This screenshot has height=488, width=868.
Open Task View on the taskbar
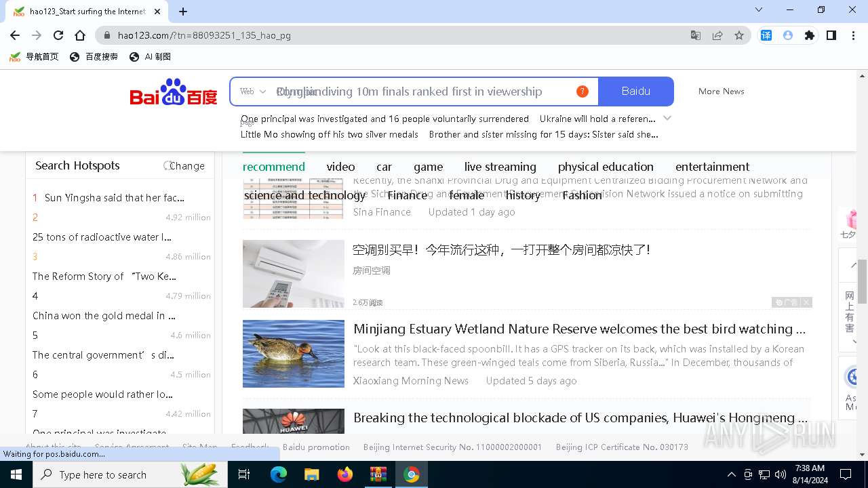[244, 474]
